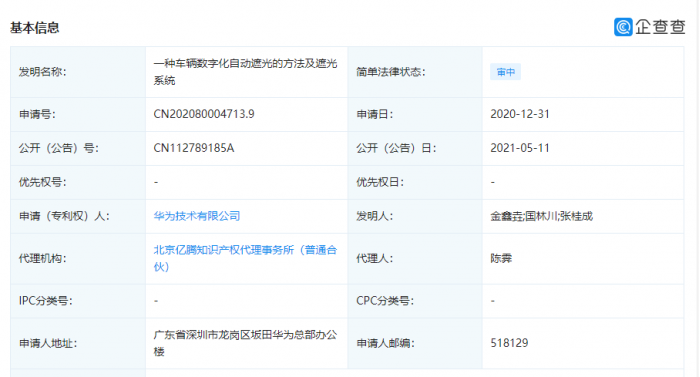The height and width of the screenshot is (377, 700).
Task: Select inventors 金鑫垚;国林川;张桂成
Action: pyautogui.click(x=542, y=216)
